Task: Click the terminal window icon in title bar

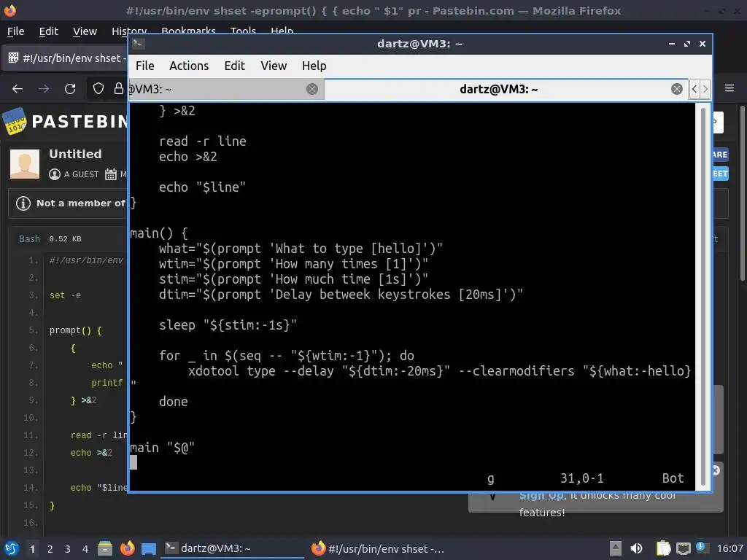Action: coord(138,44)
